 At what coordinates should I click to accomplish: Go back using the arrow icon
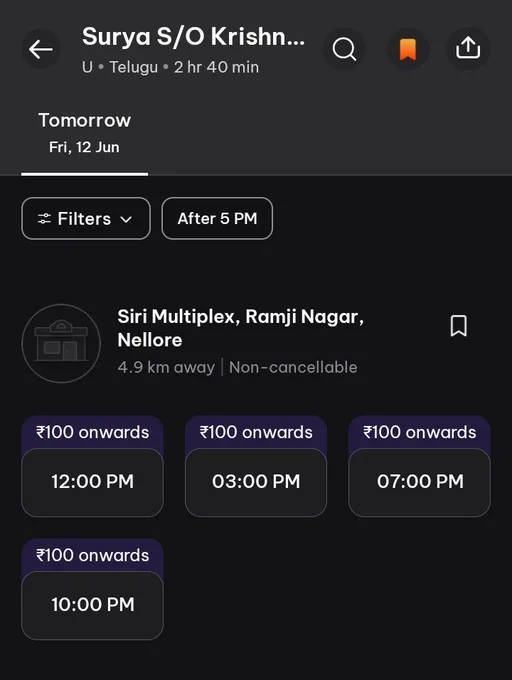click(41, 49)
